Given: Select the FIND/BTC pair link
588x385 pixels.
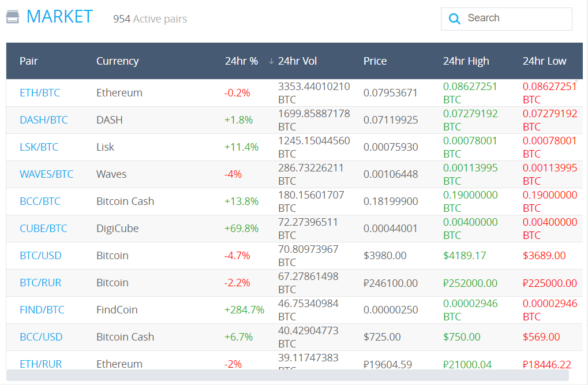Looking at the screenshot, I should coord(42,310).
